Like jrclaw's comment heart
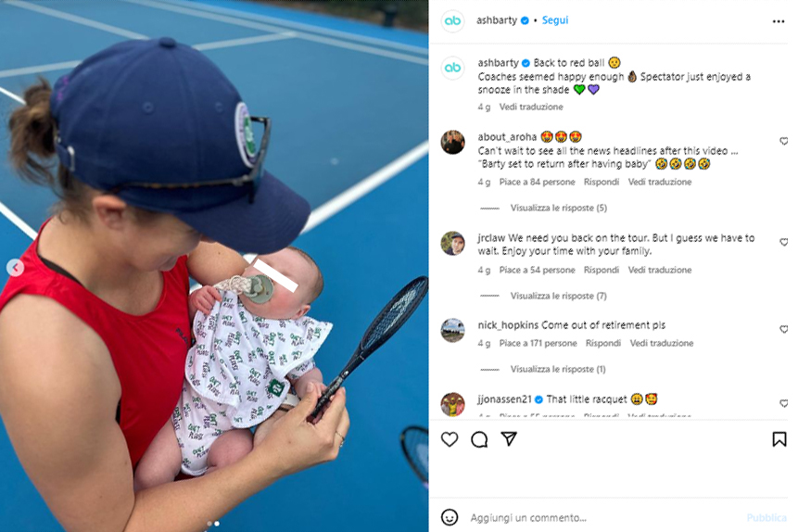 tap(783, 242)
